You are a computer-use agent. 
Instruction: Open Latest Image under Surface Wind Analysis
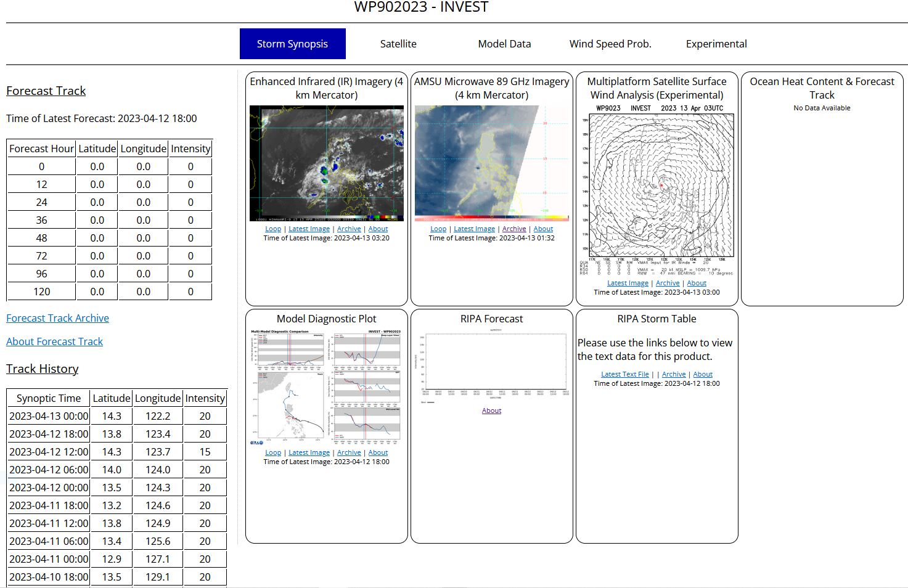point(628,283)
